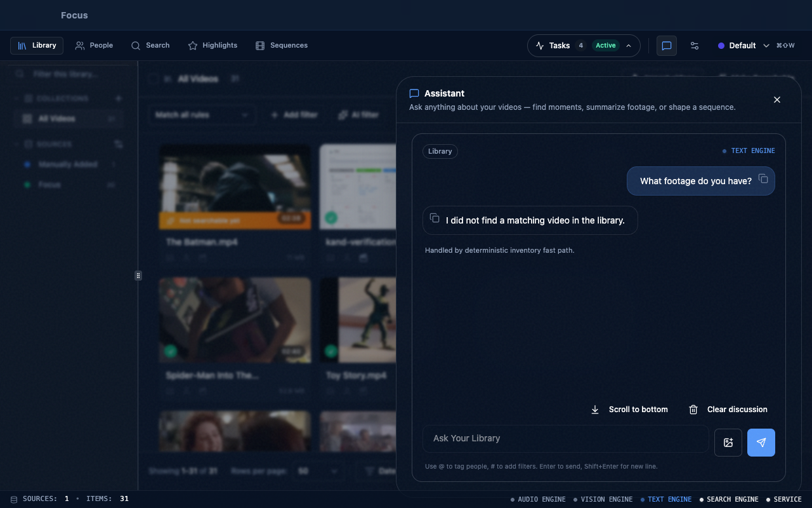Select the Focus source in sidebar
The image size is (812, 508).
(x=69, y=185)
